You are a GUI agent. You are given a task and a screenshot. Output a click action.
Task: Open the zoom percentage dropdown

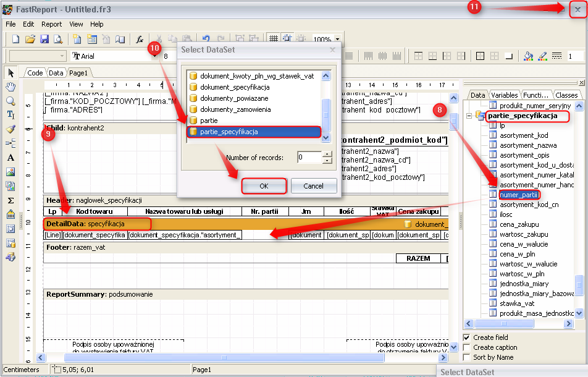click(337, 40)
